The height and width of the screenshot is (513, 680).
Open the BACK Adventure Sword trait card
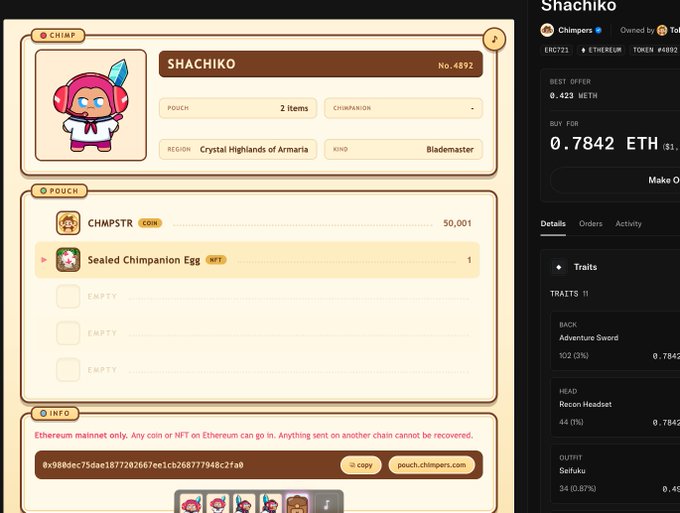tap(615, 340)
